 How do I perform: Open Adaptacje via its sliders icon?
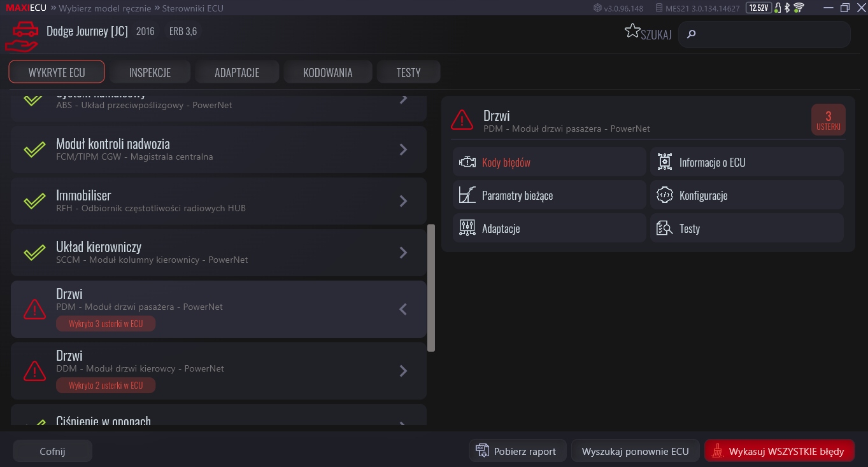[467, 228]
